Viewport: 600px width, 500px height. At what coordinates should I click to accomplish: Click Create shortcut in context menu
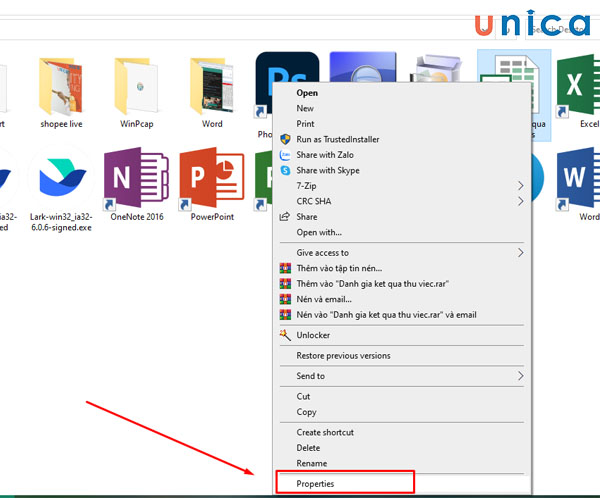(x=325, y=432)
